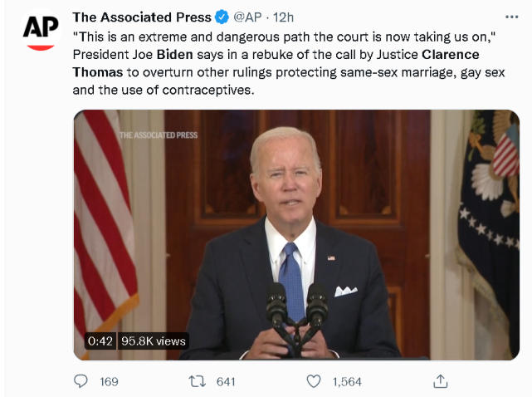Click the 641 retweets count
This screenshot has height=397, width=532.
click(x=226, y=381)
